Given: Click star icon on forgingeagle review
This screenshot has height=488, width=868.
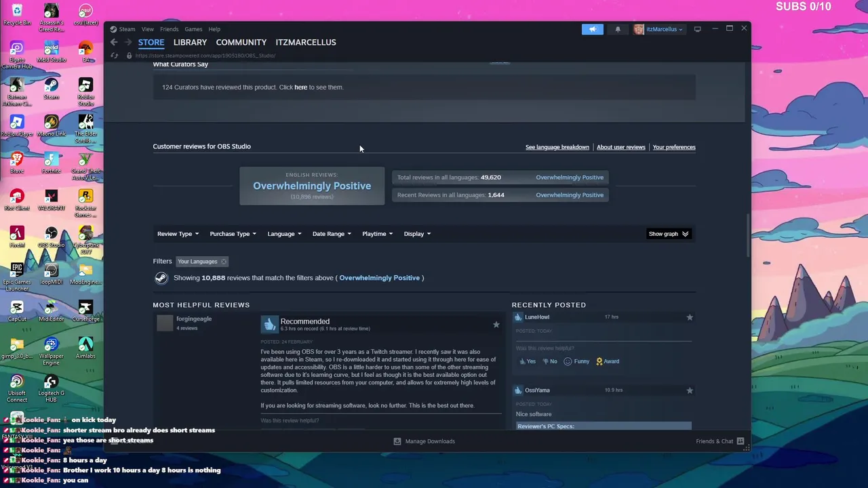Looking at the screenshot, I should coord(496,325).
